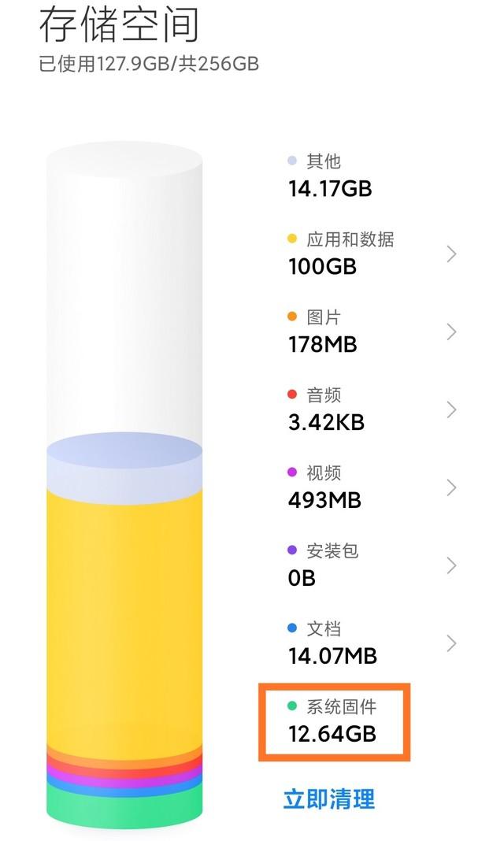Viewport: 504px width, 841px height.
Task: Click the 其他 light-blue dot icon
Action: coord(292,161)
